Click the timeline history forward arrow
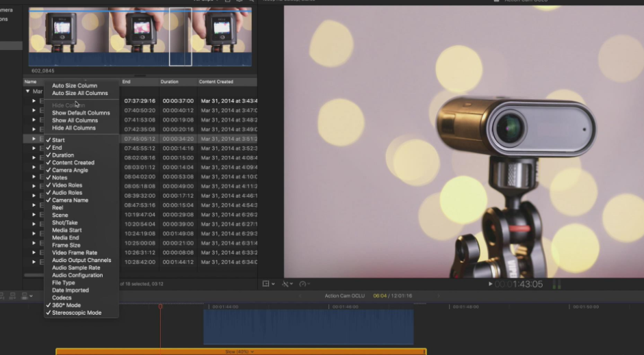Viewport: 644px width, 355px height. 438,295
